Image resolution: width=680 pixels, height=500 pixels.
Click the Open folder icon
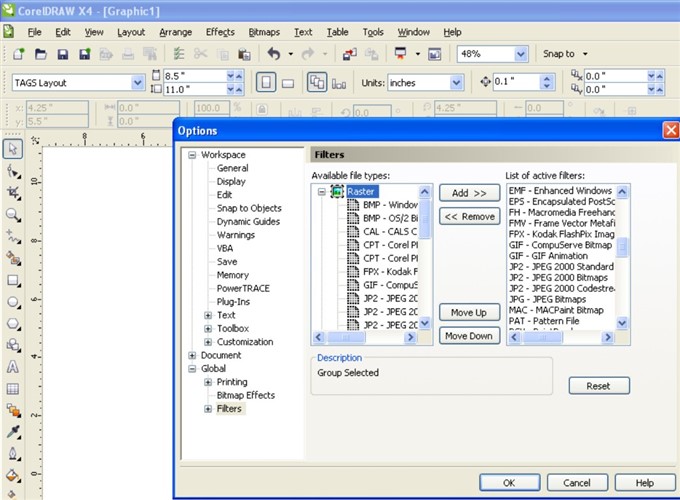tap(41, 54)
